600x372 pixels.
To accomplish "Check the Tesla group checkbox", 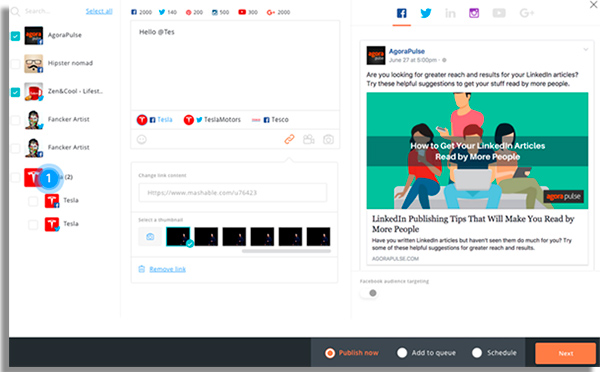I will (x=15, y=177).
